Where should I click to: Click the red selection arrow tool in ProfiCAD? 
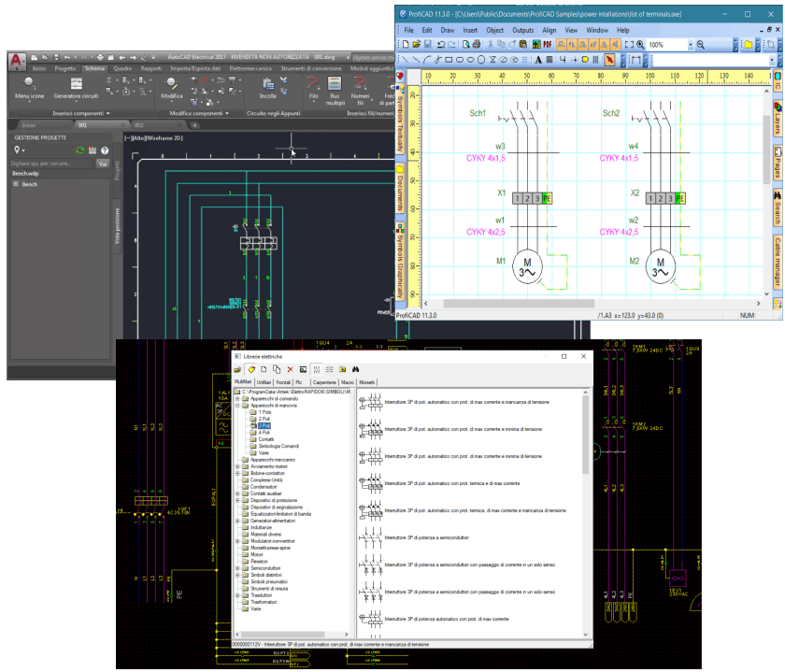609,60
